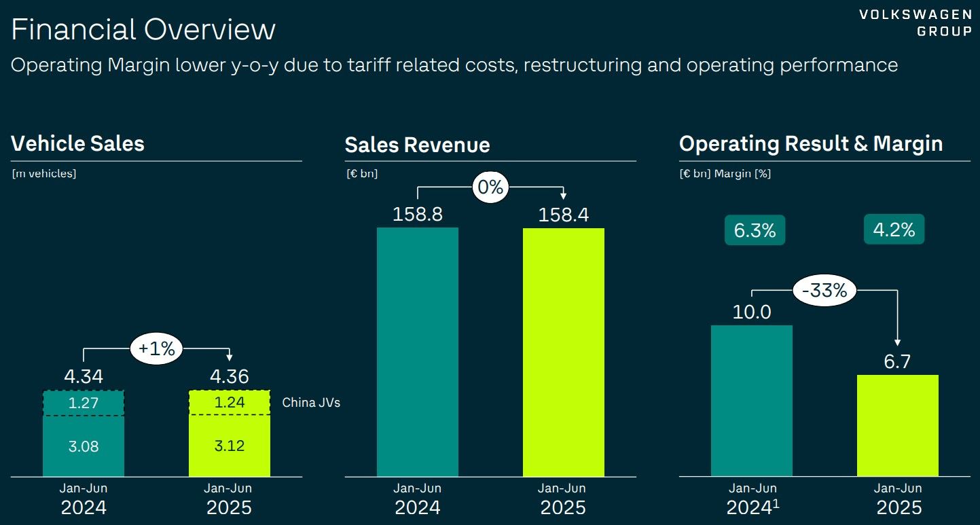The width and height of the screenshot is (980, 525).
Task: Click the 4.2% margin badge
Action: pos(894,230)
